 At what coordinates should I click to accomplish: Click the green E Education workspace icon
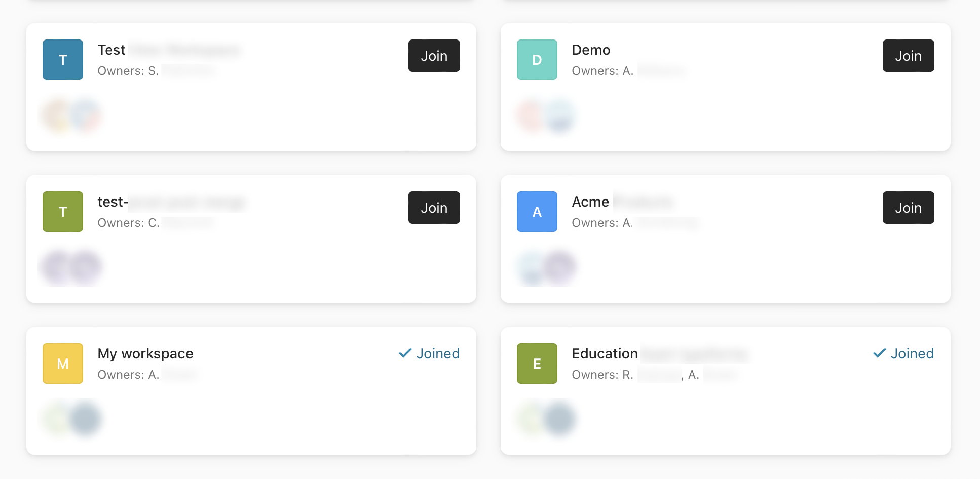pyautogui.click(x=537, y=364)
